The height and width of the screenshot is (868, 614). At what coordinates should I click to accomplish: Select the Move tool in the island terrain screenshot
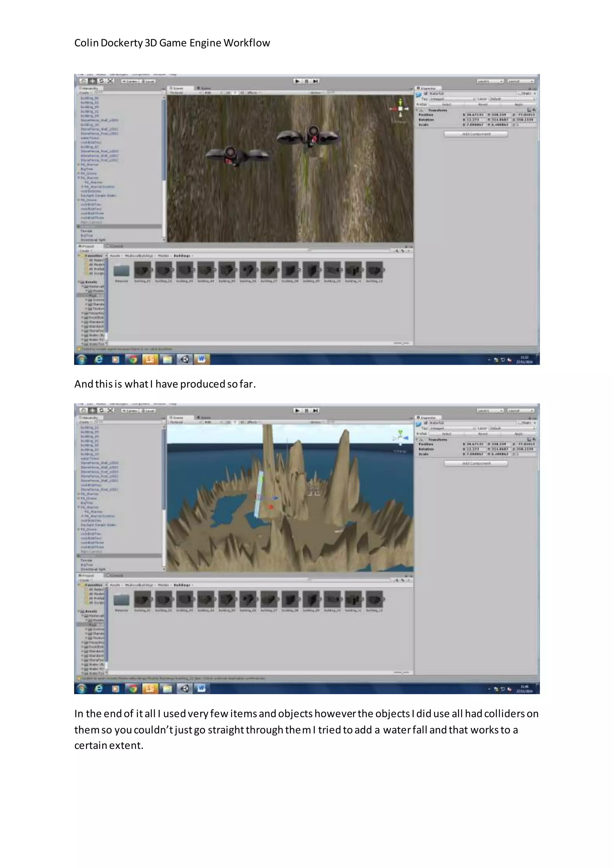click(92, 410)
